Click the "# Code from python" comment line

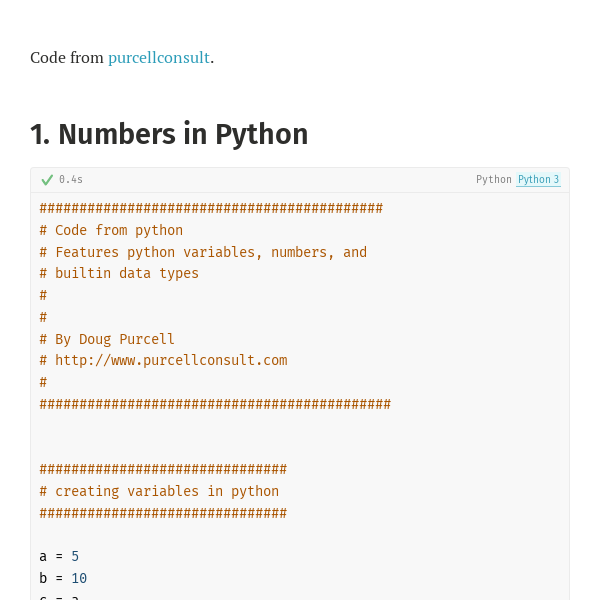tap(111, 230)
